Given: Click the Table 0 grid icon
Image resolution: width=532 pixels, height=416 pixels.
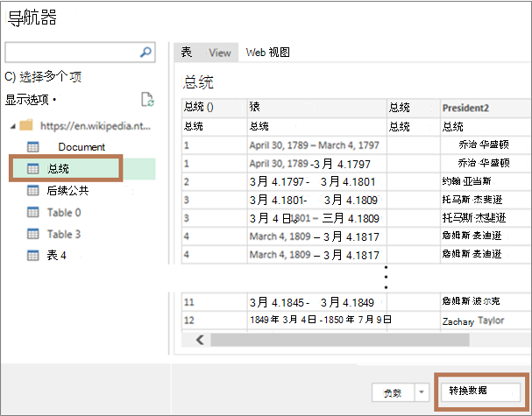Looking at the screenshot, I should click(33, 212).
